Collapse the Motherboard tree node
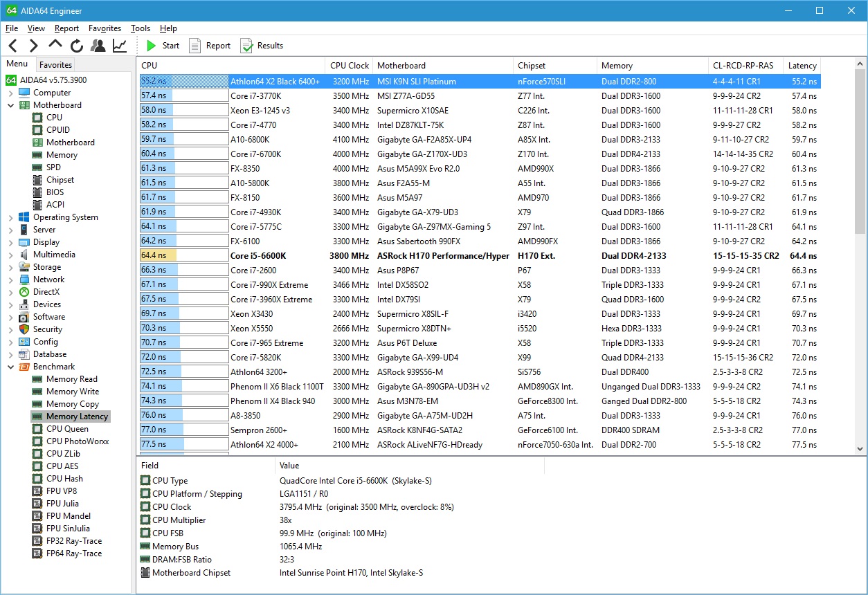Screen dimensions: 868x595 click(10, 105)
